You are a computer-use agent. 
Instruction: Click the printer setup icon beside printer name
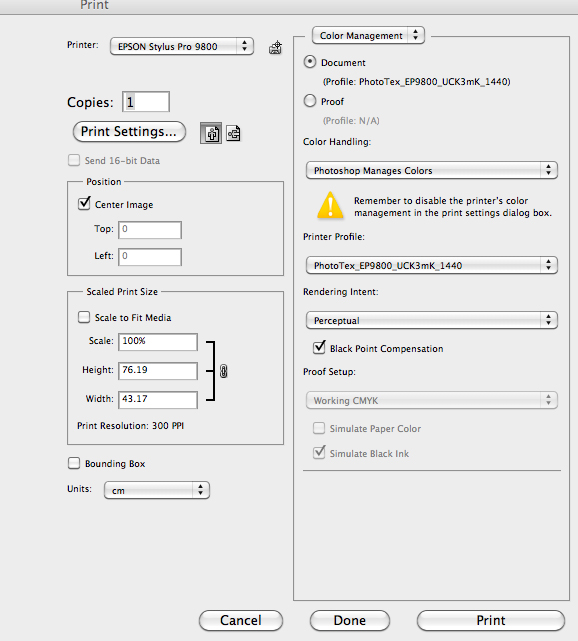tap(275, 47)
